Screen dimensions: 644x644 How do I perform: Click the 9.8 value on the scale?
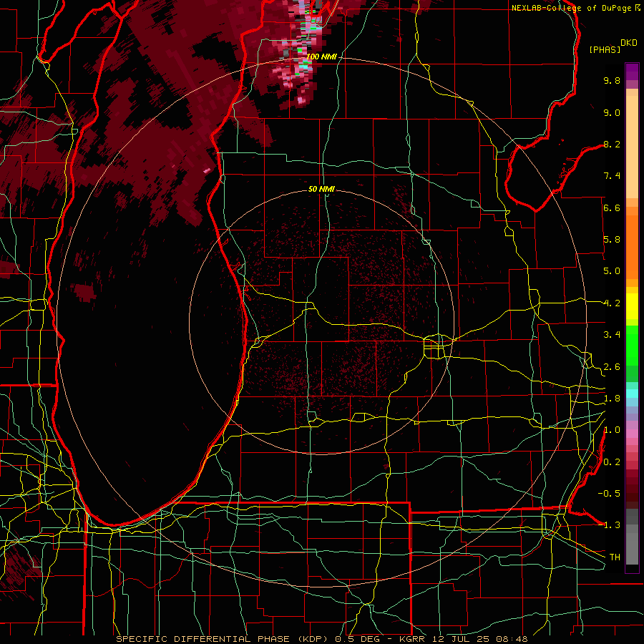612,80
